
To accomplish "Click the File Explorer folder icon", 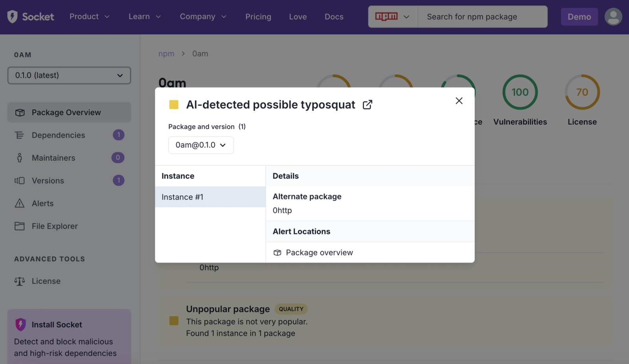I will click(x=19, y=226).
